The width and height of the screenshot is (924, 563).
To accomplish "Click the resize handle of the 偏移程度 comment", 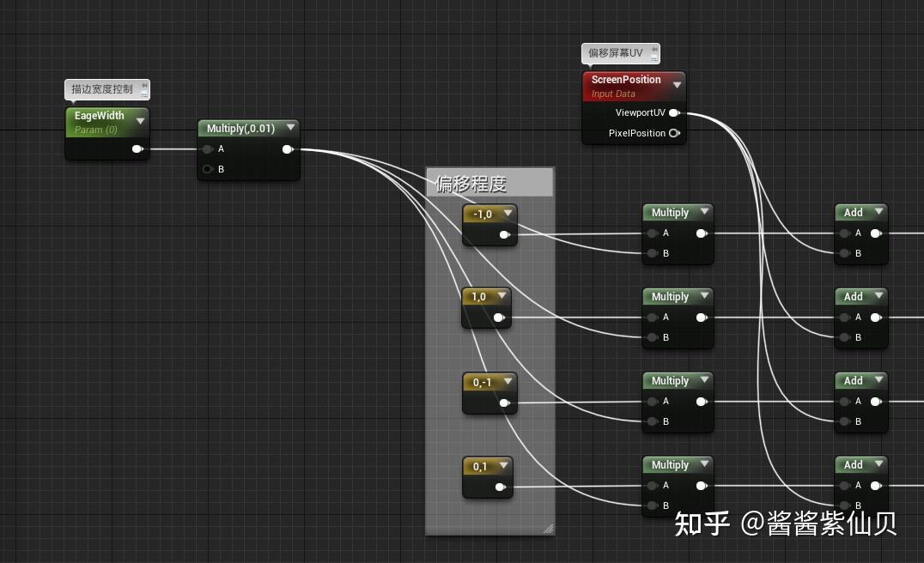I will (x=550, y=530).
